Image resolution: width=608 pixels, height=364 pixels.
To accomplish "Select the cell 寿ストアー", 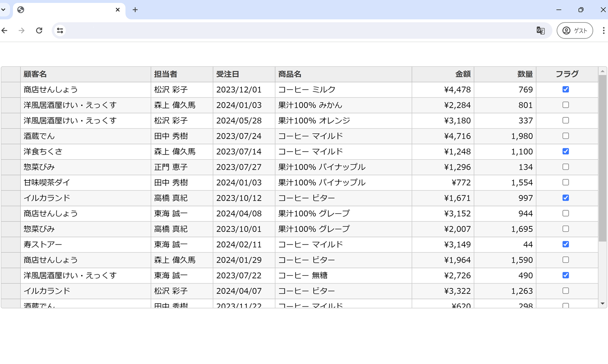I will coord(85,244).
